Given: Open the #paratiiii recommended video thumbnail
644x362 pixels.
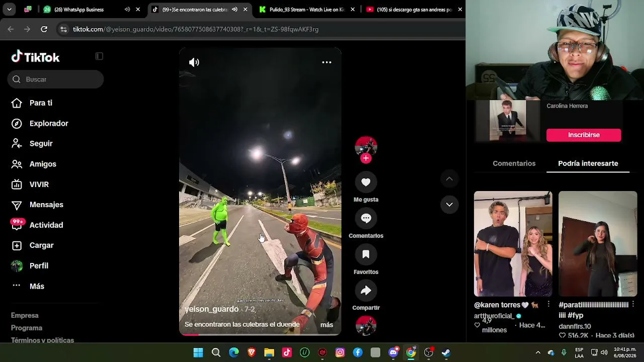Looking at the screenshot, I should click(598, 244).
